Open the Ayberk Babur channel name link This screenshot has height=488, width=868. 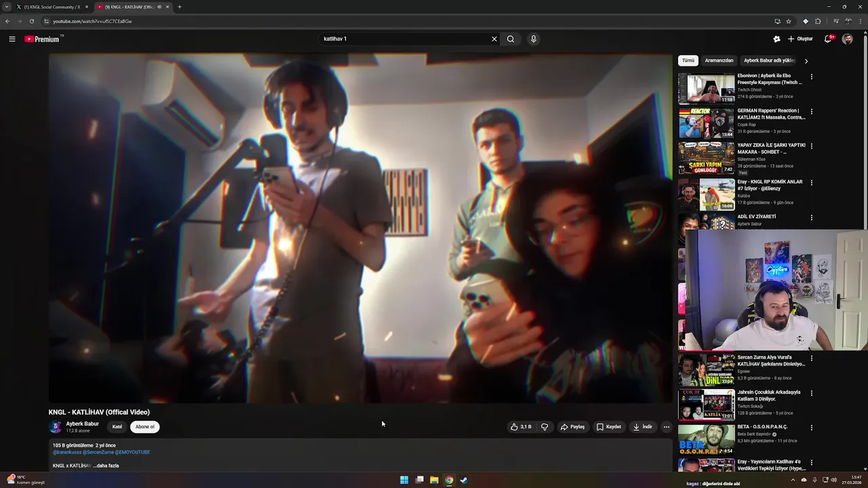82,424
